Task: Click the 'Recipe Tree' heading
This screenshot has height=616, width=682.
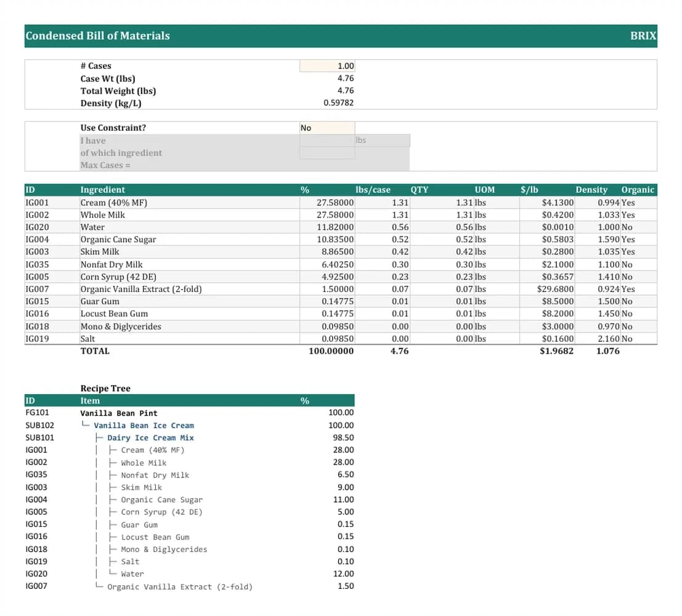Action: point(105,388)
